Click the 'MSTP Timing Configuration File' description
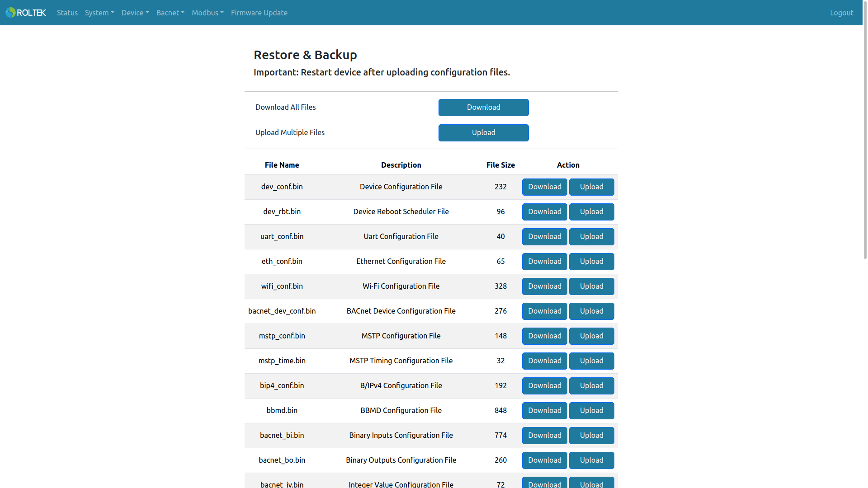The image size is (868, 488). coord(401,361)
